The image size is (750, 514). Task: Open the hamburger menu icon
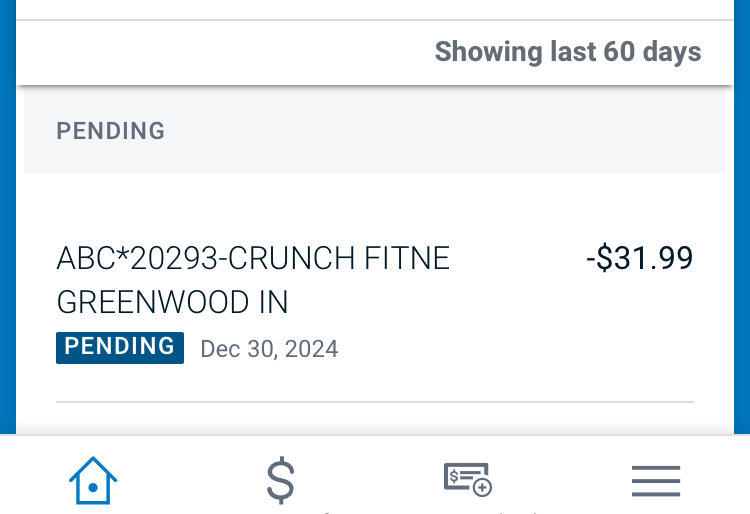point(656,481)
